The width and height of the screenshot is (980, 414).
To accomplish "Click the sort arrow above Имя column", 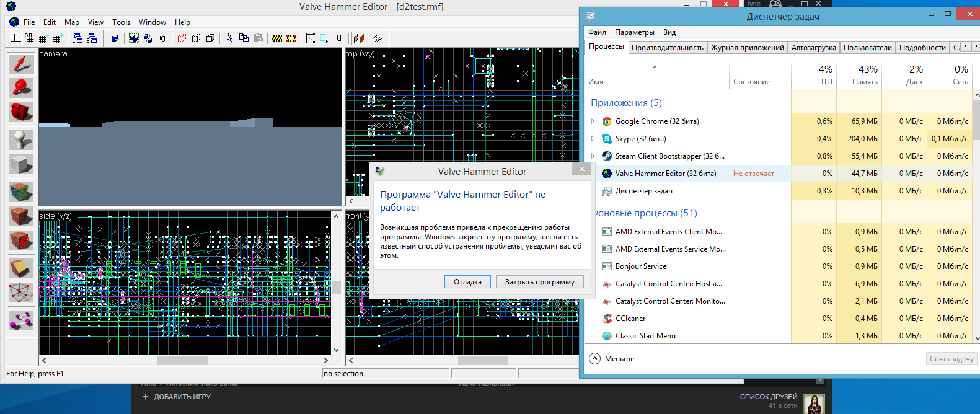I will [x=655, y=67].
